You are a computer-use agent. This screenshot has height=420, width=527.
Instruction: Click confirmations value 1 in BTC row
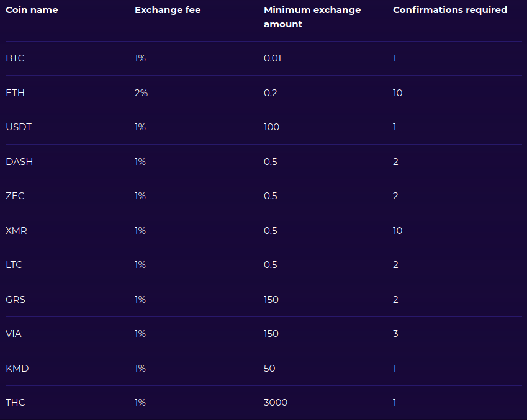point(395,58)
